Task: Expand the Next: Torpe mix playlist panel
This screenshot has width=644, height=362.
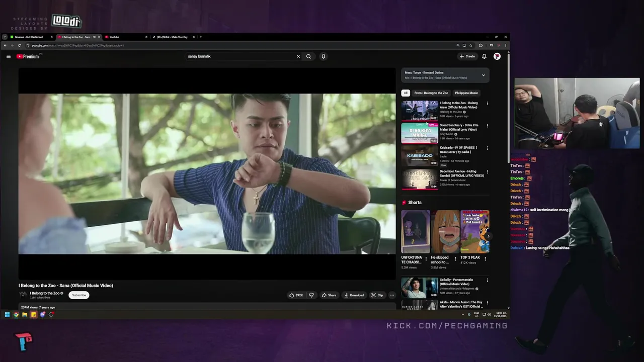Action: tap(483, 75)
